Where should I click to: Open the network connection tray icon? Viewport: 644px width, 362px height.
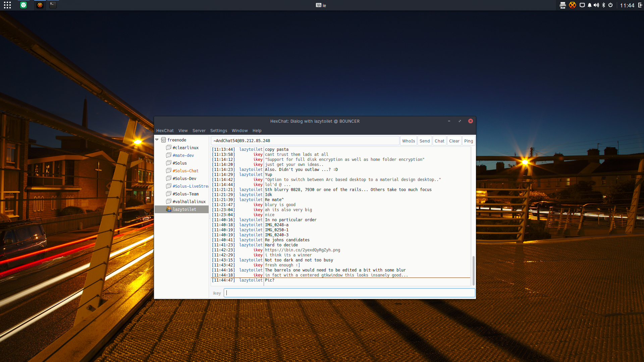tap(582, 5)
